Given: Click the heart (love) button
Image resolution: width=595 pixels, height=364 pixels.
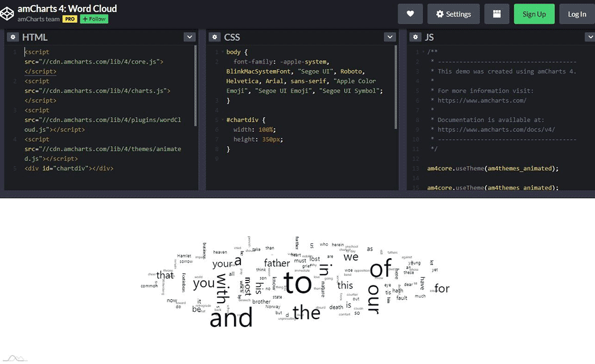Looking at the screenshot, I should (x=410, y=14).
